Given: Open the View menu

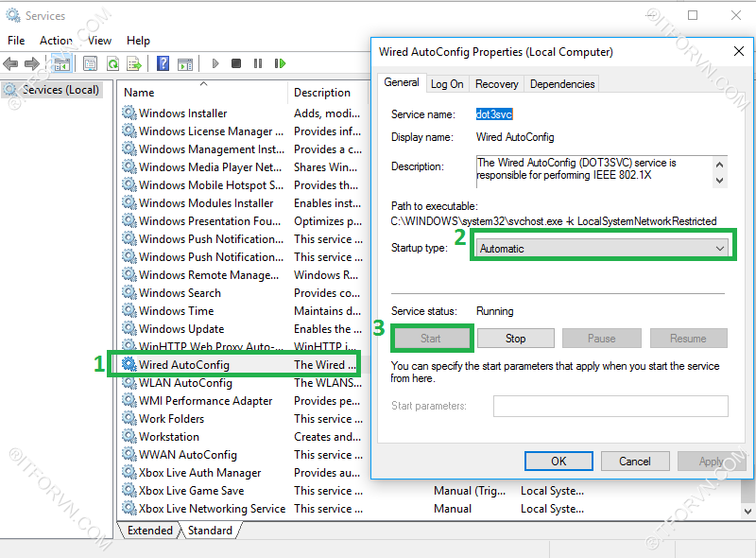Looking at the screenshot, I should [x=97, y=41].
